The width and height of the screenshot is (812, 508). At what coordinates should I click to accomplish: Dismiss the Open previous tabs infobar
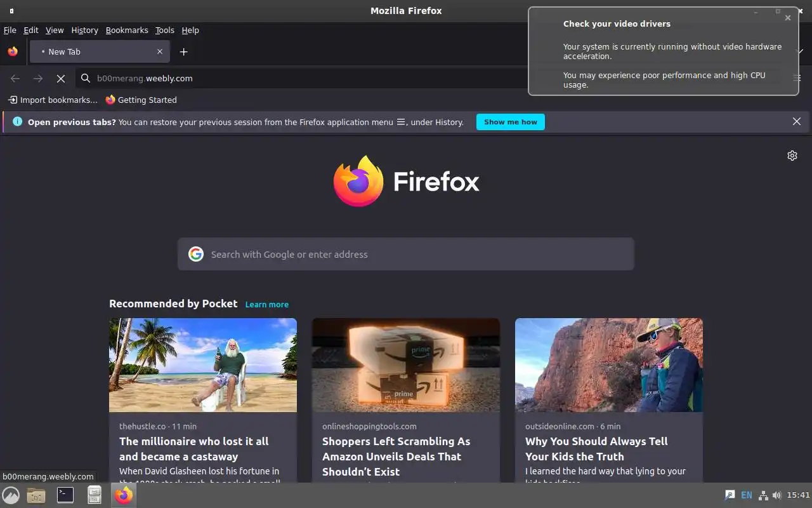[797, 121]
